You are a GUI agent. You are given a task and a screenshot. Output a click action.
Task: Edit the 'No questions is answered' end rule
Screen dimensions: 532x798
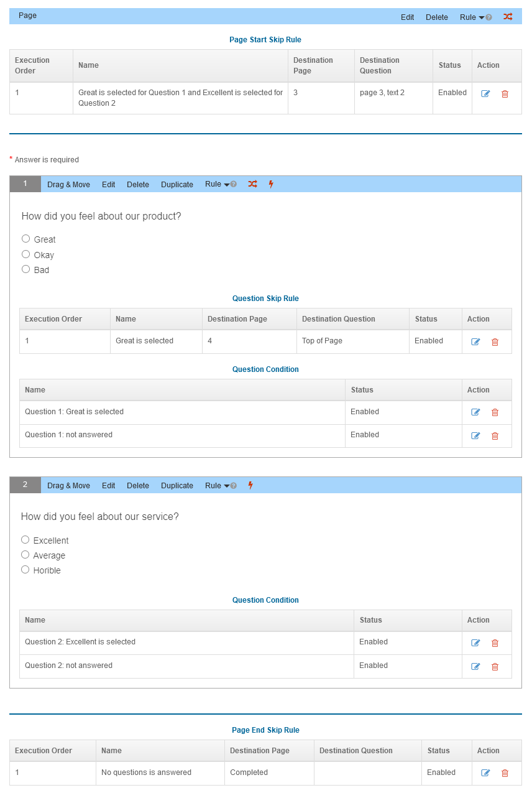click(485, 773)
